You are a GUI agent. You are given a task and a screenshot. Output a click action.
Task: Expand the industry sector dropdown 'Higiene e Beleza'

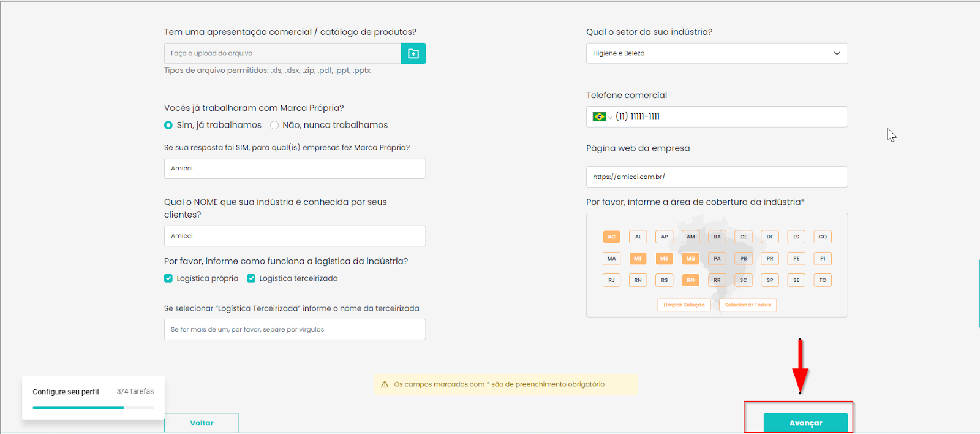pos(717,53)
